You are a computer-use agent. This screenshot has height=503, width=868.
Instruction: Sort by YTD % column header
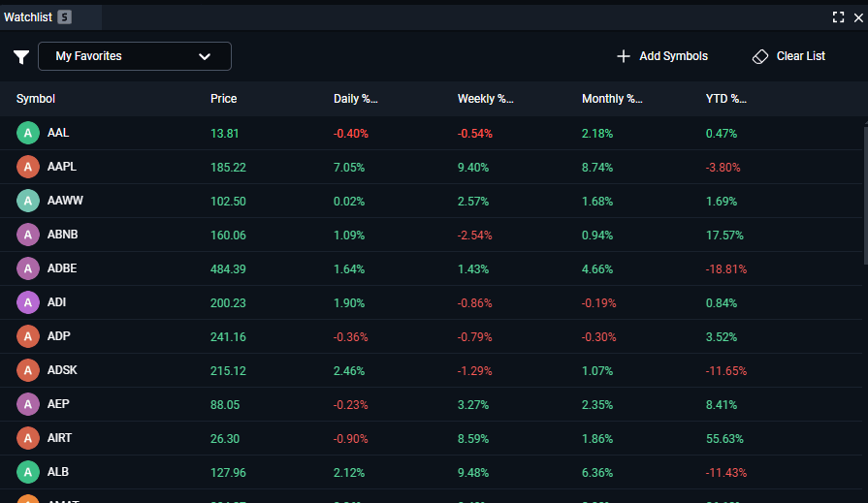725,99
